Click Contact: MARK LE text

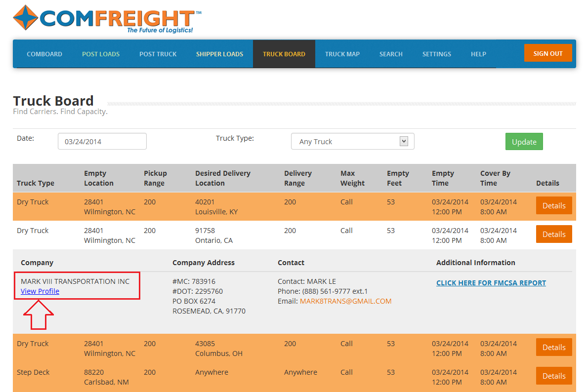(x=307, y=281)
